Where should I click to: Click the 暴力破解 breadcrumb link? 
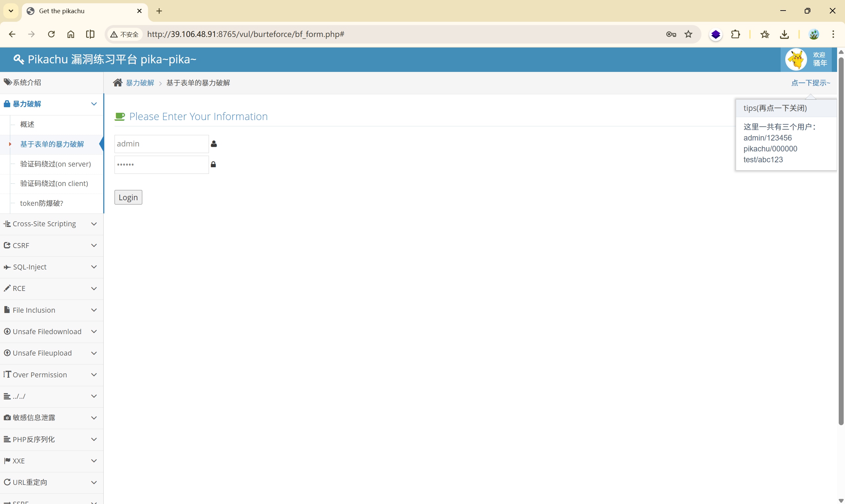click(x=140, y=83)
